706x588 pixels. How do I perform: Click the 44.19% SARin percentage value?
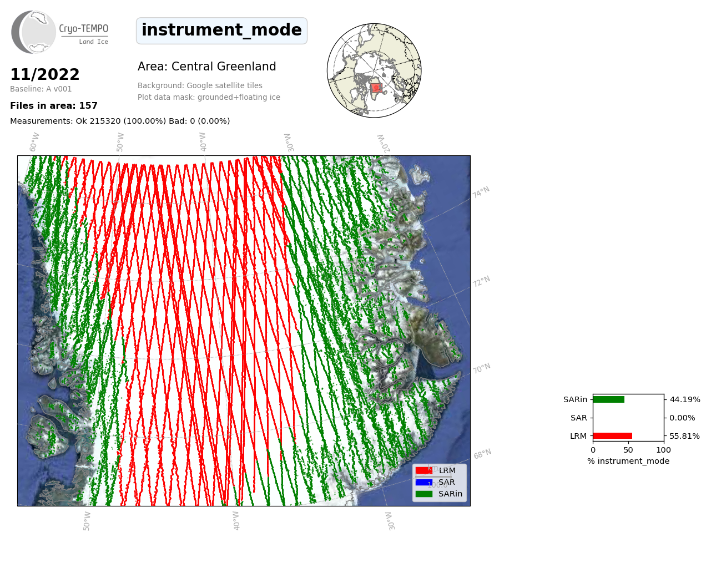coord(685,399)
